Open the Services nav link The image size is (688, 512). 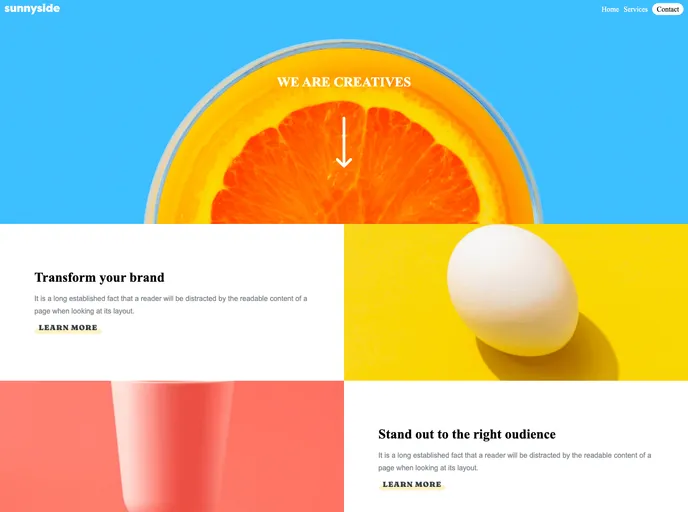pyautogui.click(x=635, y=9)
